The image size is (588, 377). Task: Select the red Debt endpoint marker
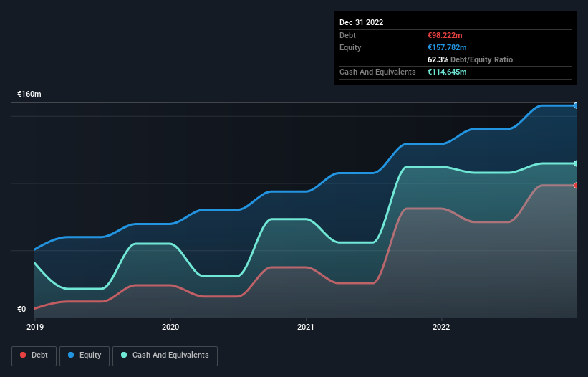[x=576, y=186]
